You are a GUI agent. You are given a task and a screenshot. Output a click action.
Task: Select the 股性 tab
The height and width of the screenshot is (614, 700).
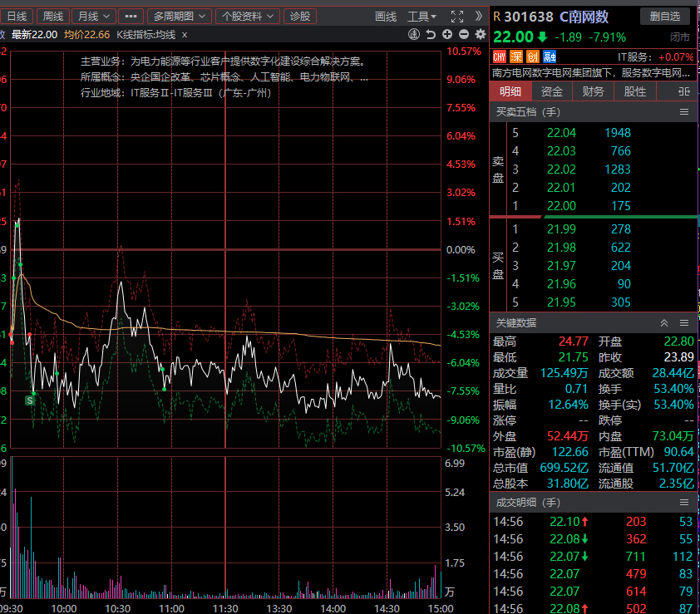[x=635, y=91]
